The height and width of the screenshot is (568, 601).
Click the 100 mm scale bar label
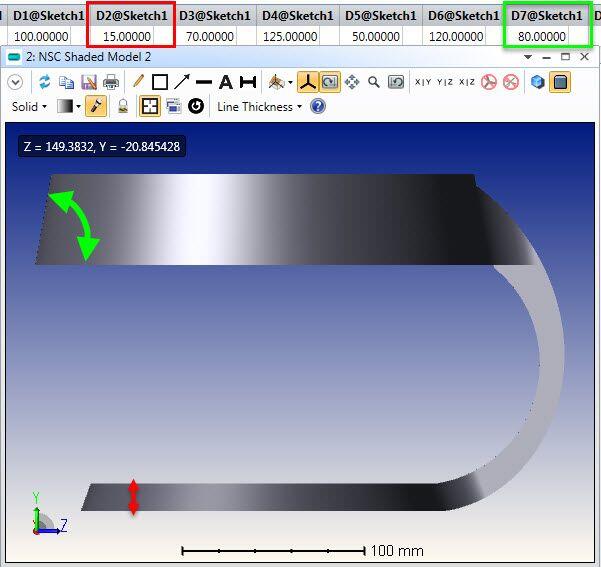click(x=397, y=551)
